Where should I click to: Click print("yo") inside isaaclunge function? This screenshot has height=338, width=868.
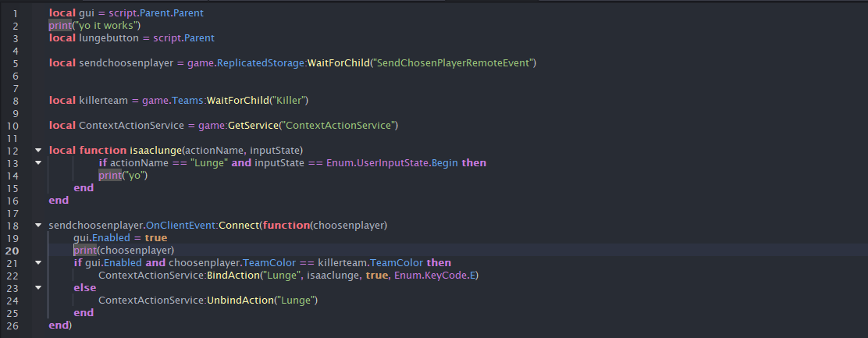[x=123, y=176]
